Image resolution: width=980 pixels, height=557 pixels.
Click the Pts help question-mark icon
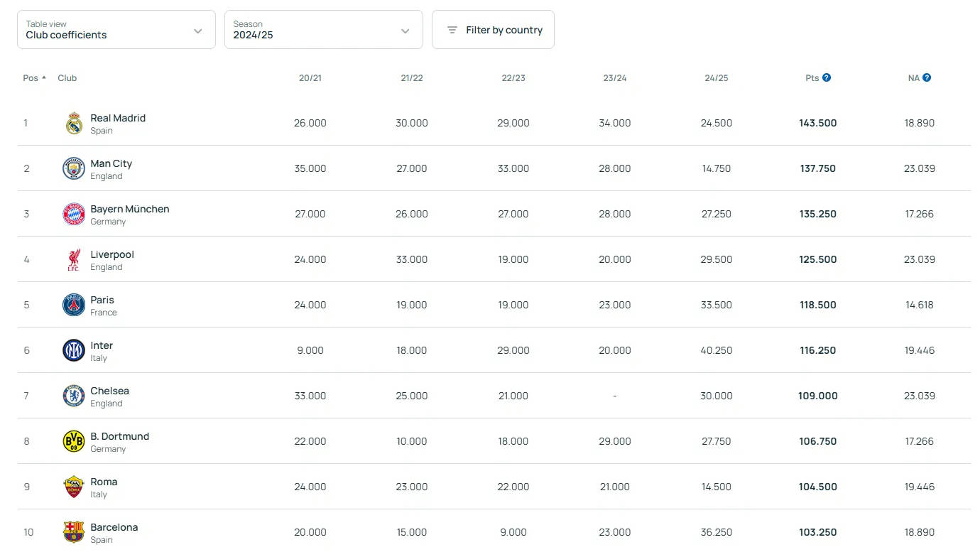pyautogui.click(x=827, y=78)
